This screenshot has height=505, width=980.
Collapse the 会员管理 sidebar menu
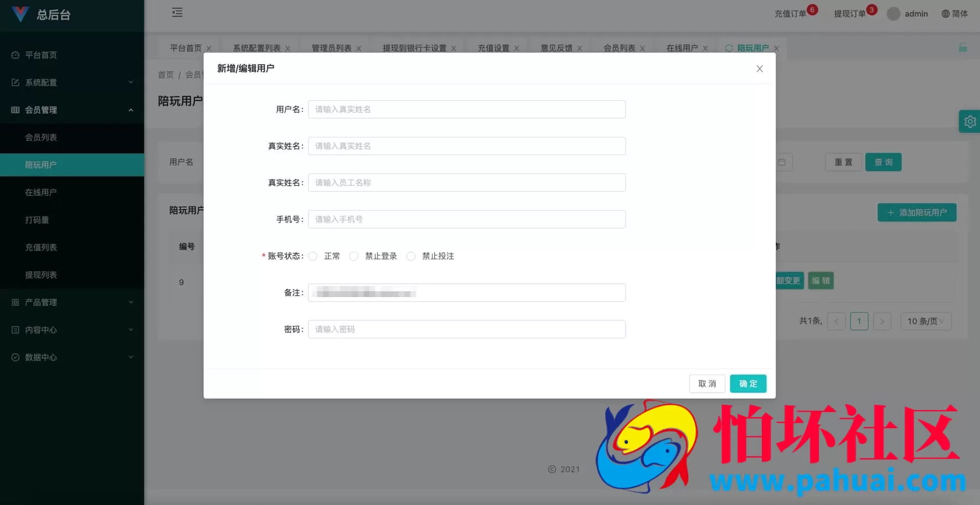[x=72, y=110]
